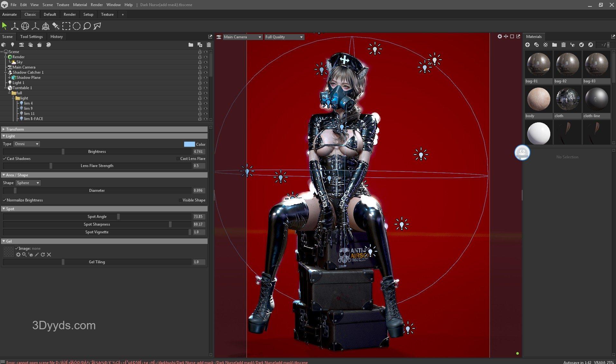Viewport: 616px width, 364px height.
Task: Select the cloth material thumbnail
Action: pos(567,99)
